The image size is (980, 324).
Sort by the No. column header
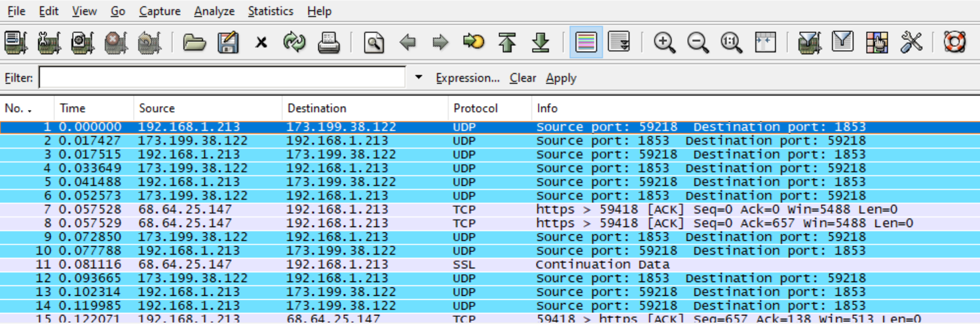27,108
